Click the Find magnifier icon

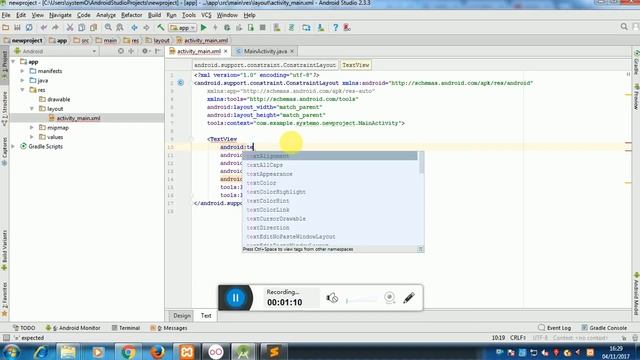108,28
